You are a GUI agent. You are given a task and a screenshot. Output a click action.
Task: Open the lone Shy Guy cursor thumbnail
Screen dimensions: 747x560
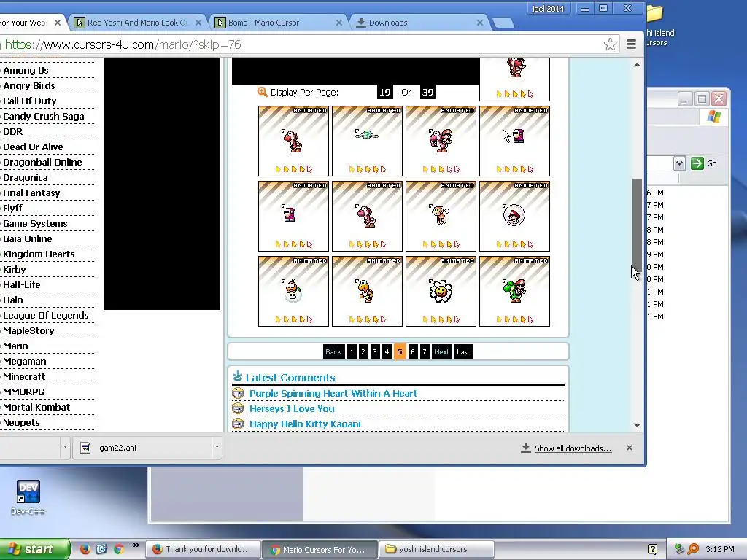click(x=293, y=216)
